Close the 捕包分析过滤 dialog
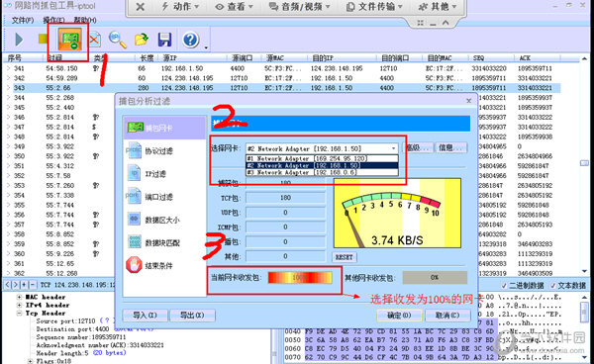 pos(469,101)
